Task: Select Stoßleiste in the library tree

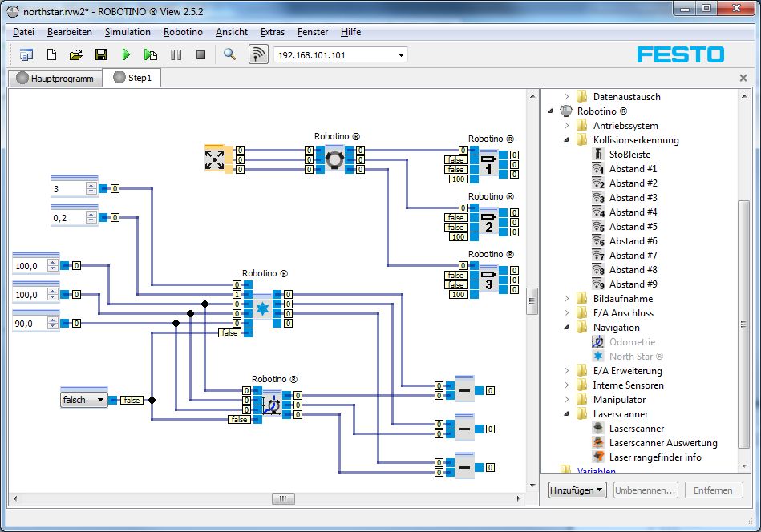Action: tap(629, 155)
